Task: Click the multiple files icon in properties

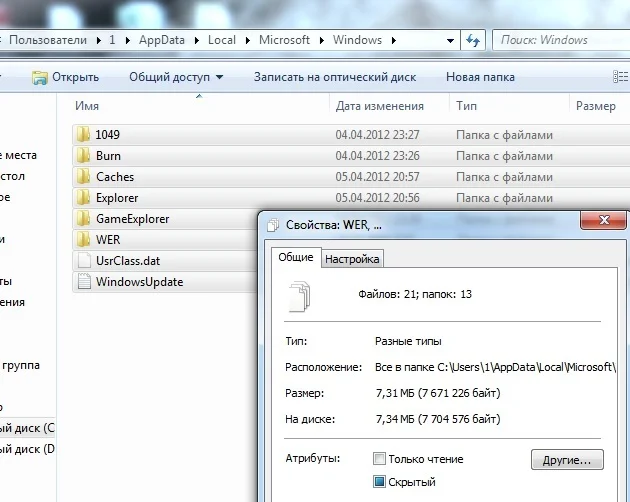Action: click(300, 296)
